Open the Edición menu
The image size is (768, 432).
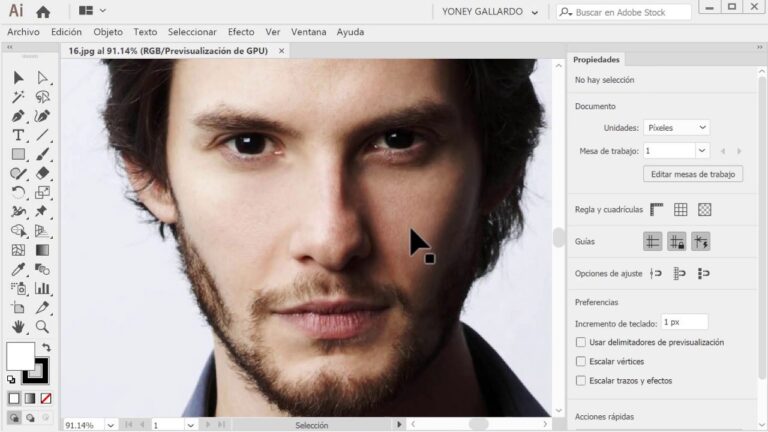[66, 32]
